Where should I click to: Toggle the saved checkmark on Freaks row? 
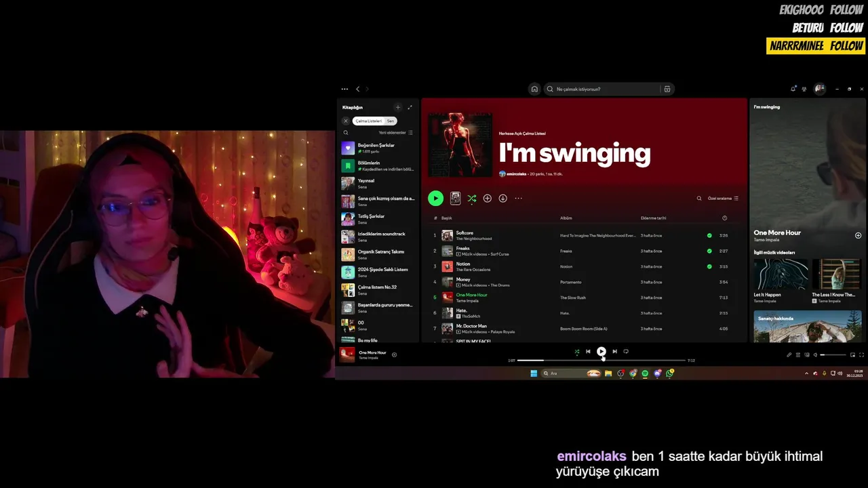tap(709, 251)
